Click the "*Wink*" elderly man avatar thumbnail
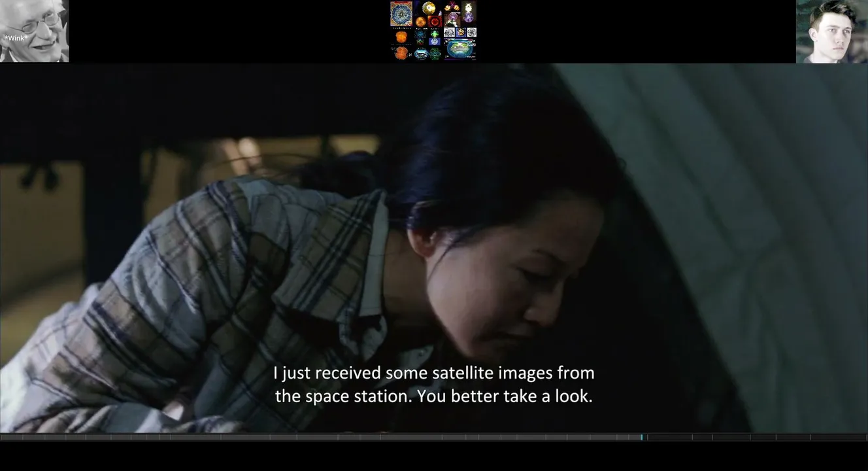 34,31
